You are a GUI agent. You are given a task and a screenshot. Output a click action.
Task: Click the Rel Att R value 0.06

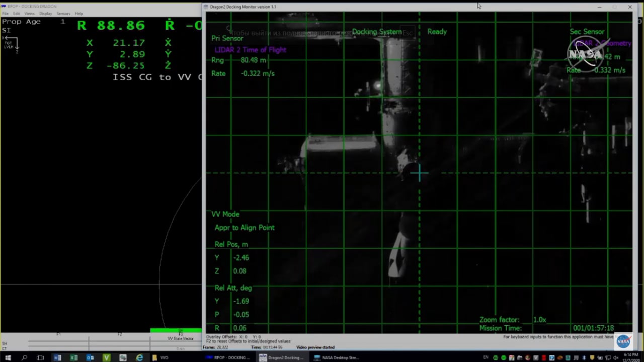pos(240,328)
